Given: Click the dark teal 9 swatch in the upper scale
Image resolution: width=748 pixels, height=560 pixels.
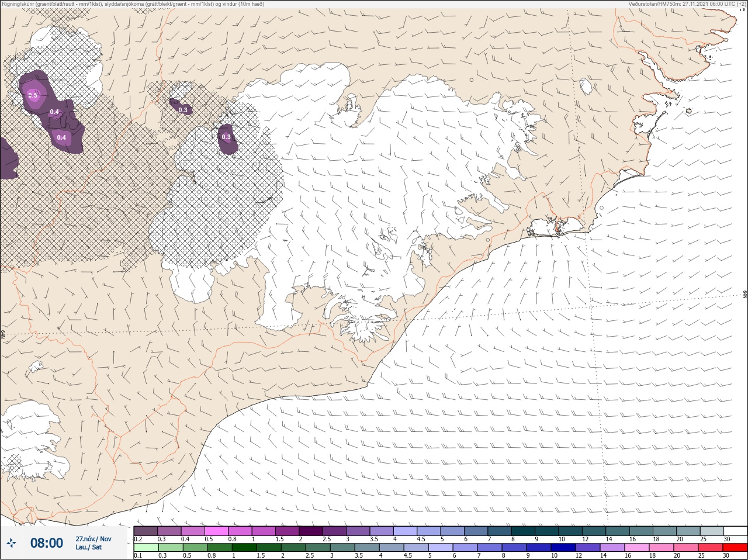Looking at the screenshot, I should pyautogui.click(x=546, y=531).
